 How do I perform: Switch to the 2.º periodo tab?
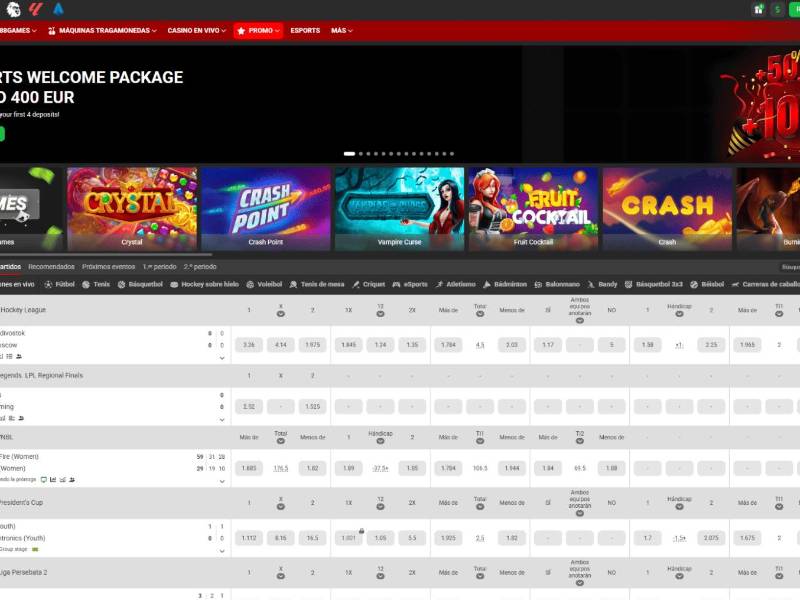(x=200, y=267)
